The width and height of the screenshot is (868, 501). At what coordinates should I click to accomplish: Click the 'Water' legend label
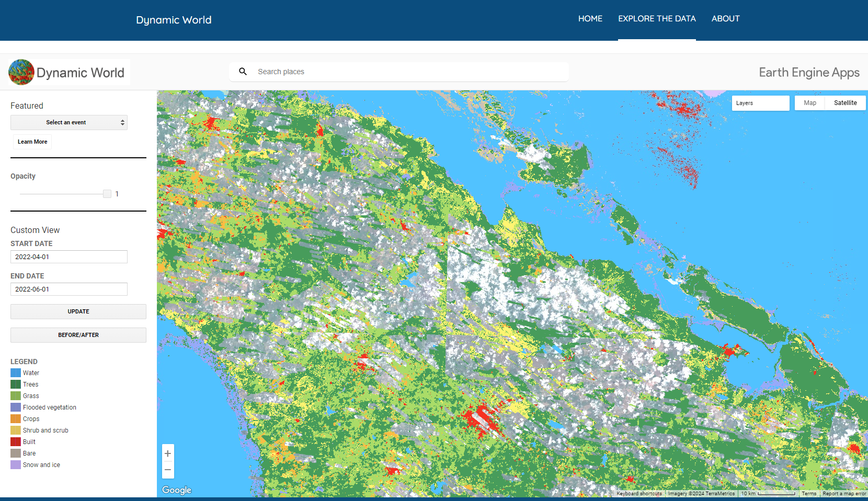pyautogui.click(x=31, y=373)
